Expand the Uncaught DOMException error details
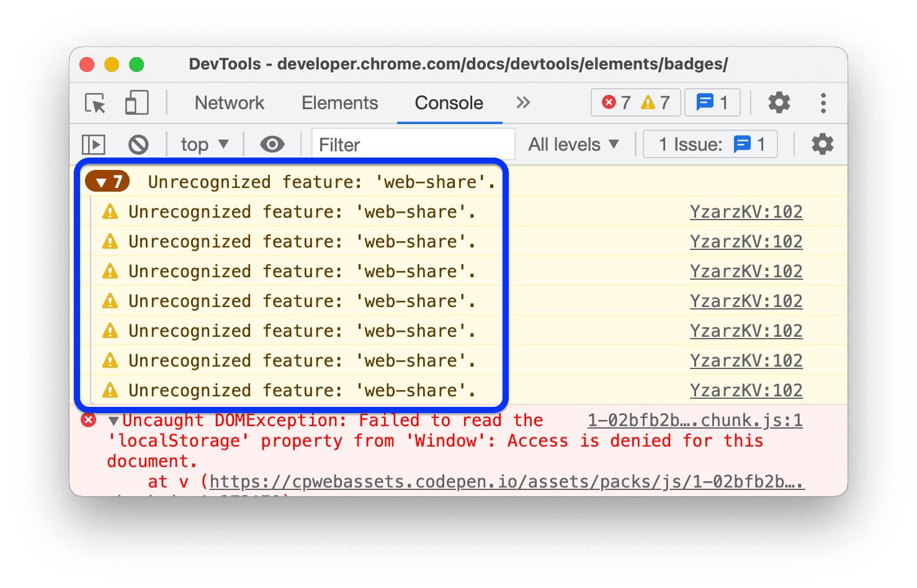The height and width of the screenshot is (588, 917). pyautogui.click(x=113, y=420)
